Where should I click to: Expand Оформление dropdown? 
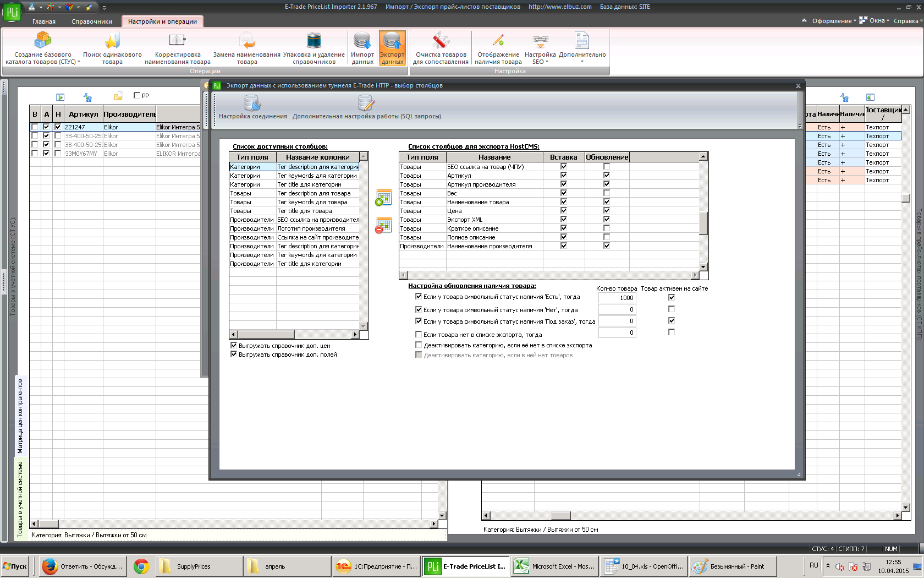point(834,21)
